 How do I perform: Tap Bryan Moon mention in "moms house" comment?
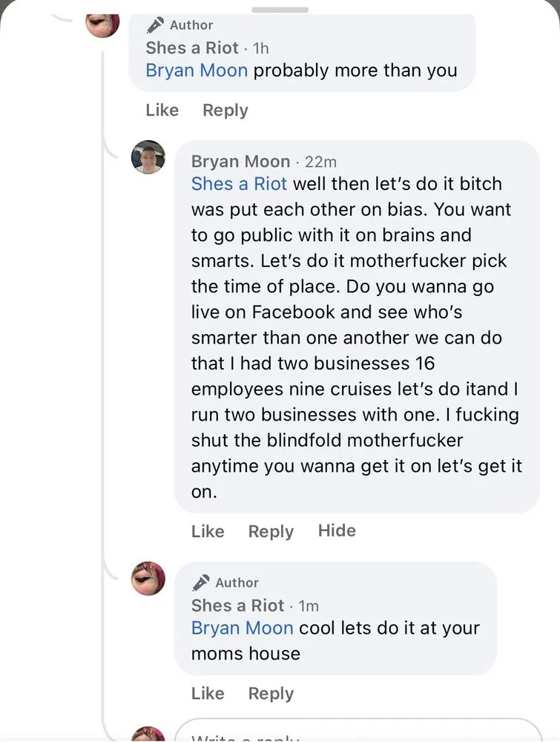[242, 628]
